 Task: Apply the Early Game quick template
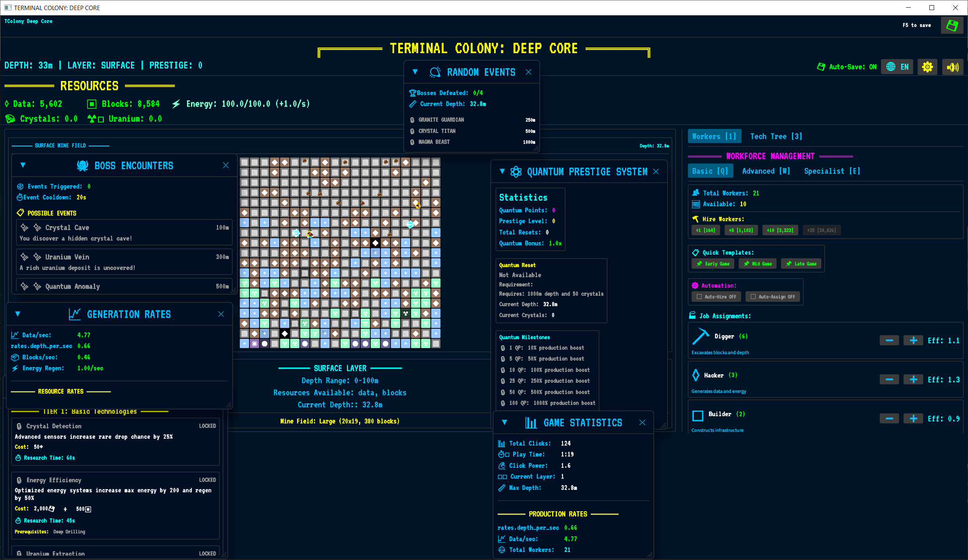(x=712, y=263)
